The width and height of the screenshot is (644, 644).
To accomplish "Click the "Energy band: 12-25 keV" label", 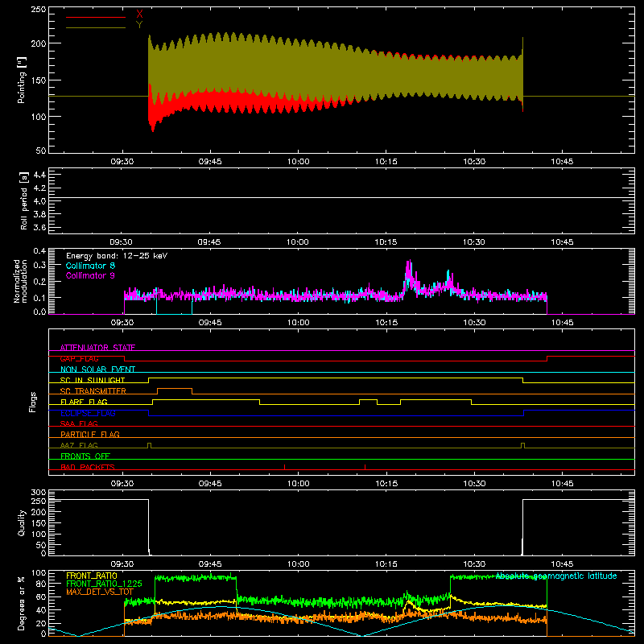I will click(117, 256).
